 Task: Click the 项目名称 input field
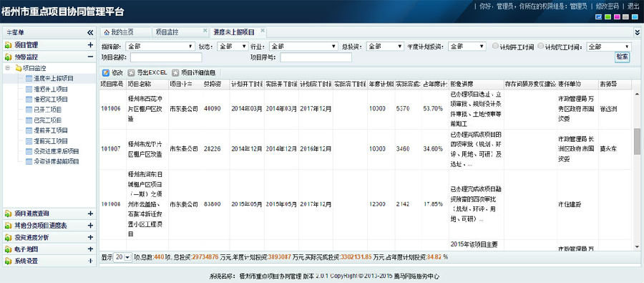coord(166,57)
